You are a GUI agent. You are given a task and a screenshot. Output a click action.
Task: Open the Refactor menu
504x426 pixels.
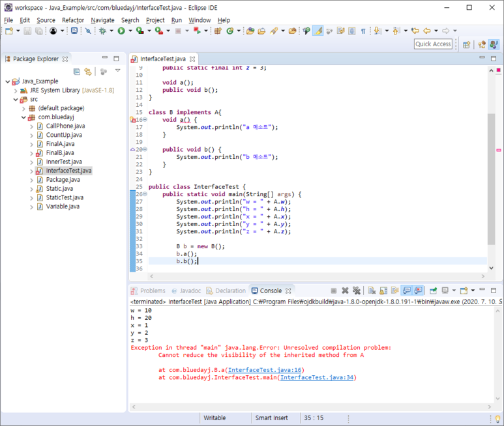(73, 20)
